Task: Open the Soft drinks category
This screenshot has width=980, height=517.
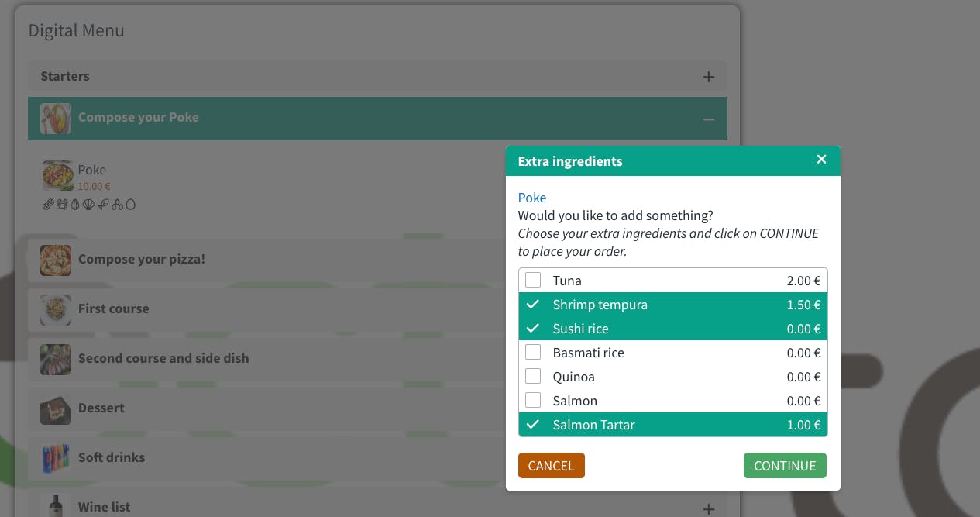Action: 377,457
